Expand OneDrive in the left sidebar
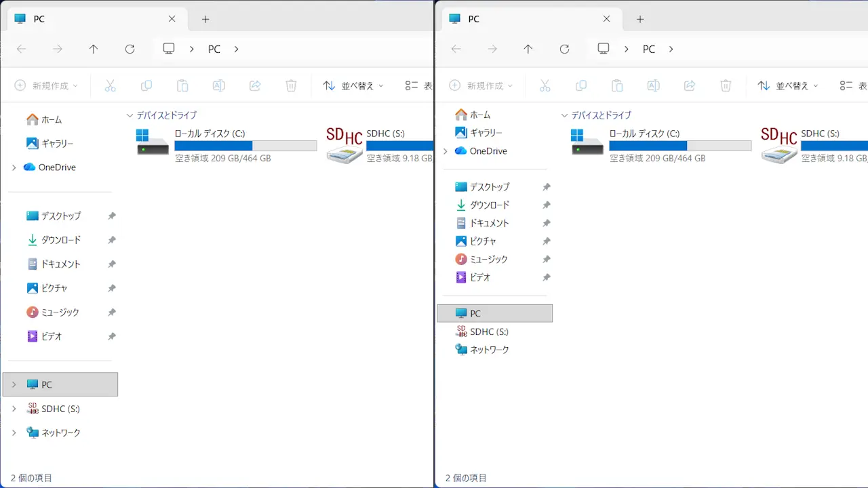The height and width of the screenshot is (488, 868). (12, 167)
